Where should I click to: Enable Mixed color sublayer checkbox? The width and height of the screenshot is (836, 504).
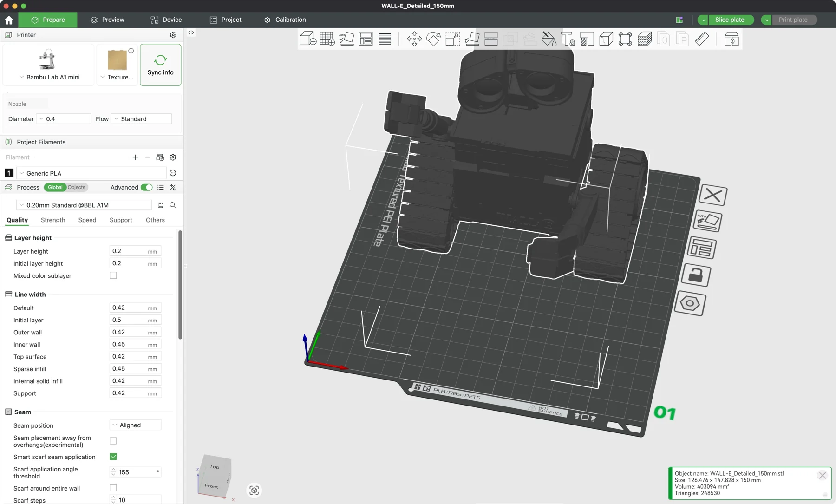pyautogui.click(x=113, y=275)
